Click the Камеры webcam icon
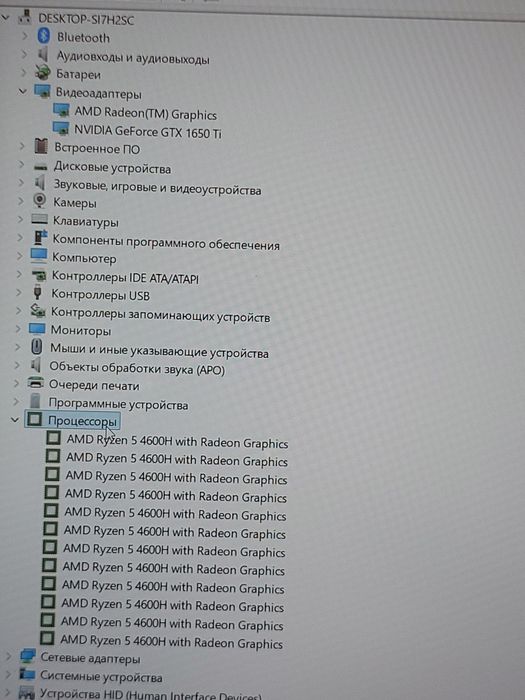Viewport: 525px width, 700px height. pos(40,200)
